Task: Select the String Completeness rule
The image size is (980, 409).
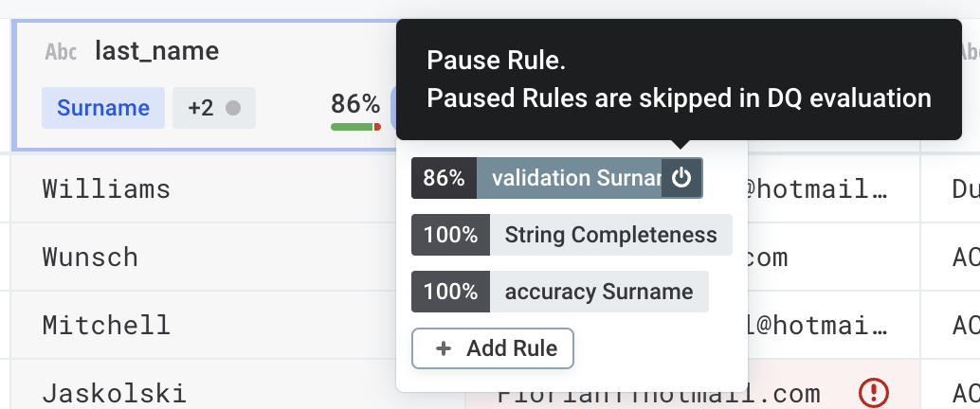Action: pos(610,235)
